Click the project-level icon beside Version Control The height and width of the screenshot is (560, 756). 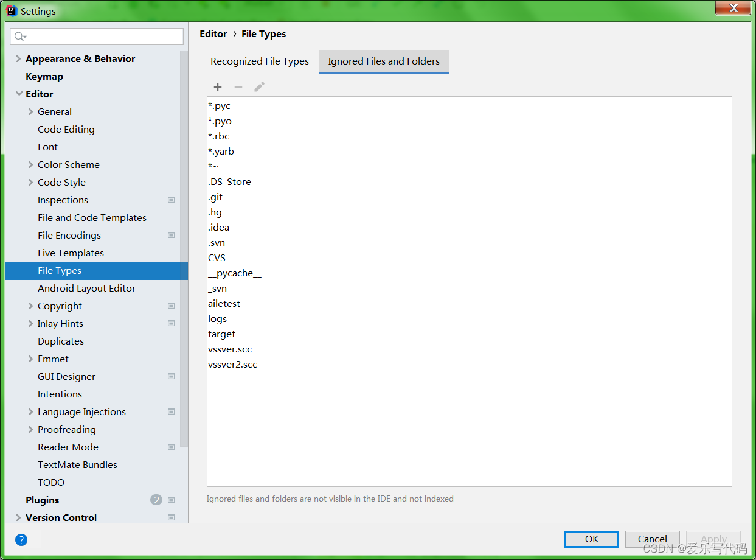click(172, 517)
